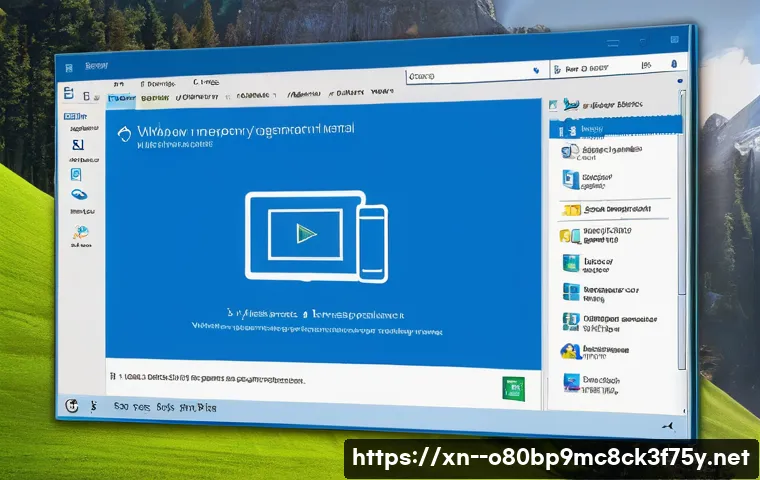Click the yellow folder icon in the right list
The width and height of the screenshot is (760, 480).
571,210
